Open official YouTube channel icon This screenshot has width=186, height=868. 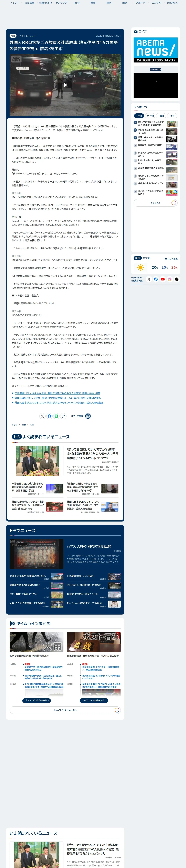(163, 279)
